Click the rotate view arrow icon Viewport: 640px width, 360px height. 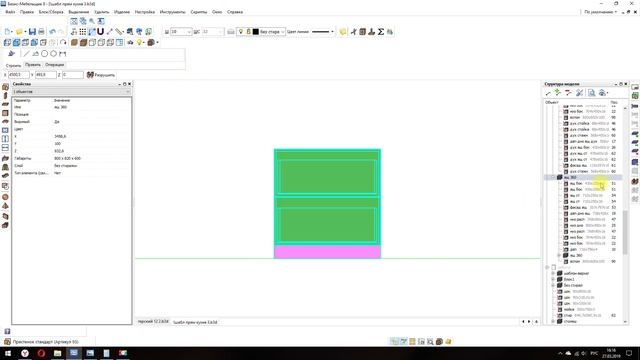[x=63, y=42]
